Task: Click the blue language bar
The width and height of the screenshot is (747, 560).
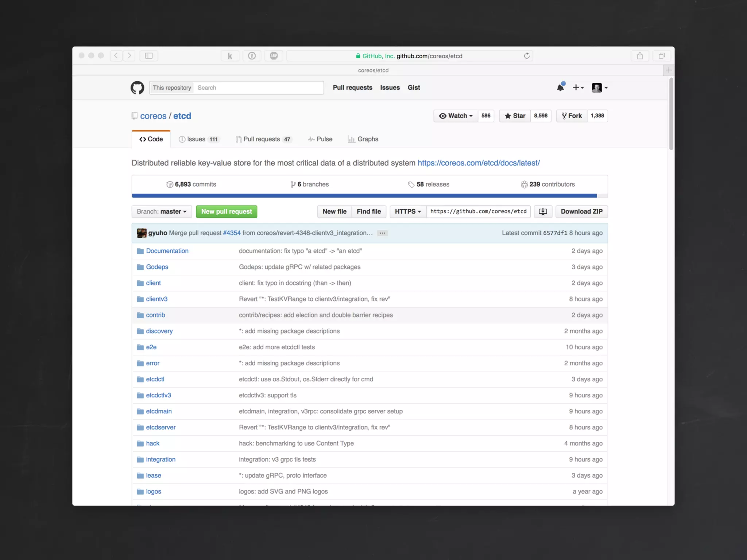Action: pyautogui.click(x=364, y=196)
